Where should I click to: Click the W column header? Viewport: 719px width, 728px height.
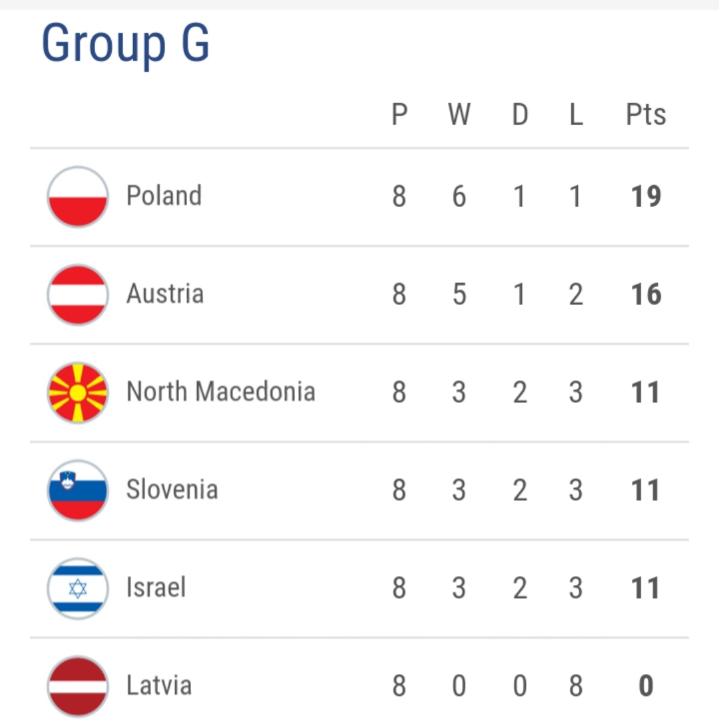point(459,115)
